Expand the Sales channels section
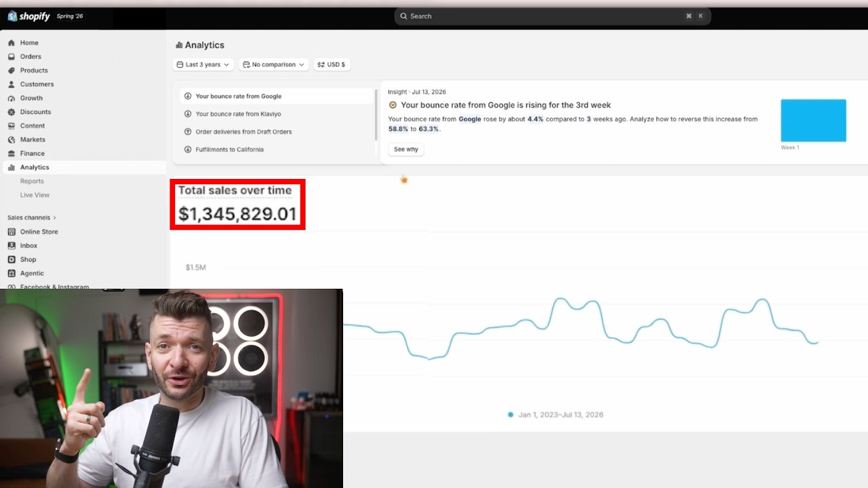Viewport: 868px width, 488px height. coord(32,218)
